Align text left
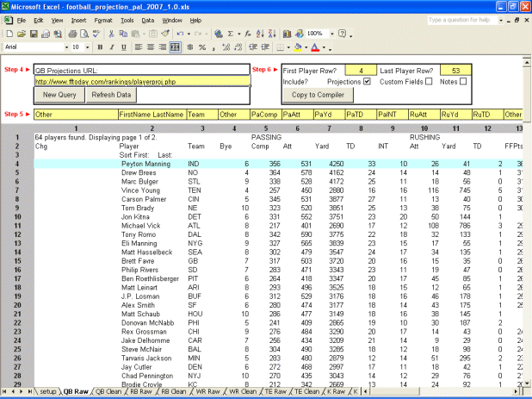 138,47
